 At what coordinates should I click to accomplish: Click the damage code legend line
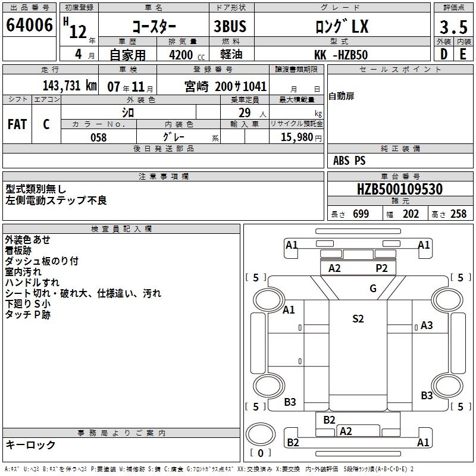click(209, 469)
